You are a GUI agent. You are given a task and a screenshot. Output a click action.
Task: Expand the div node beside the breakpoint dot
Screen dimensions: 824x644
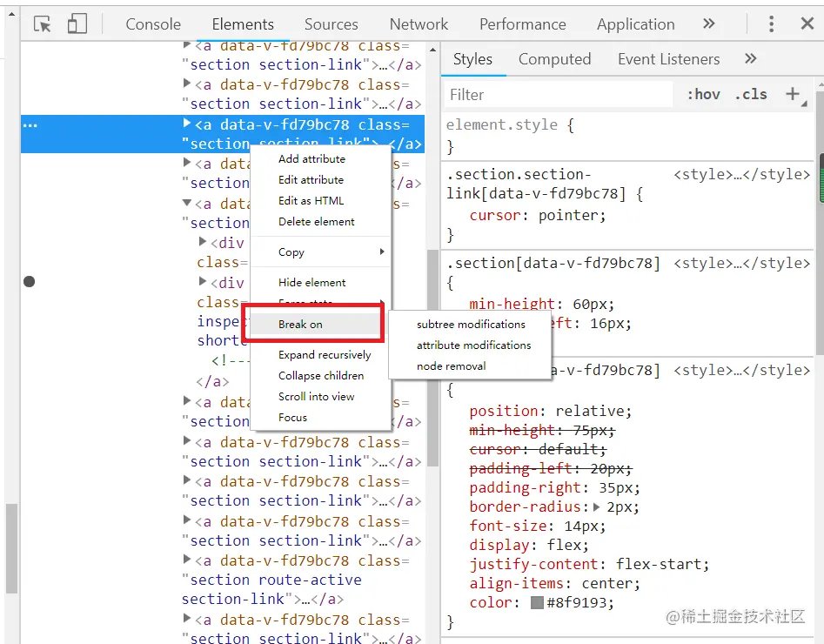(203, 281)
